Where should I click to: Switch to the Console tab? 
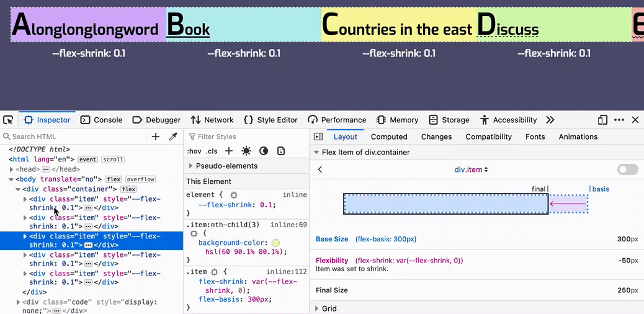[101, 120]
